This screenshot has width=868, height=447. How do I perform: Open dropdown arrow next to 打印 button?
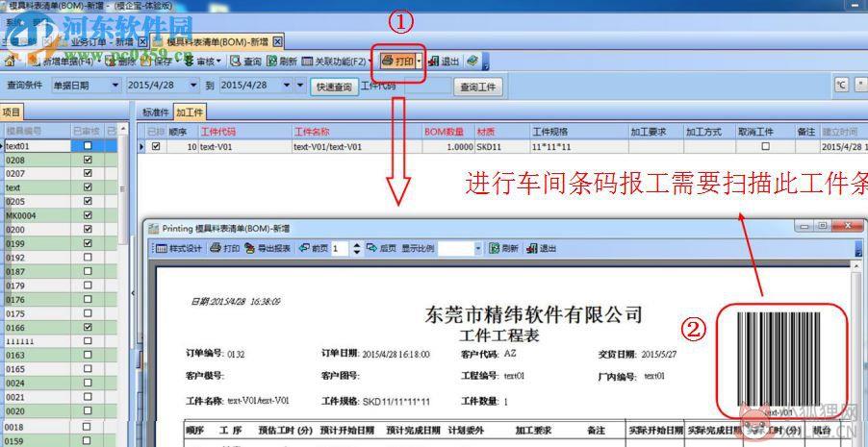pyautogui.click(x=419, y=62)
